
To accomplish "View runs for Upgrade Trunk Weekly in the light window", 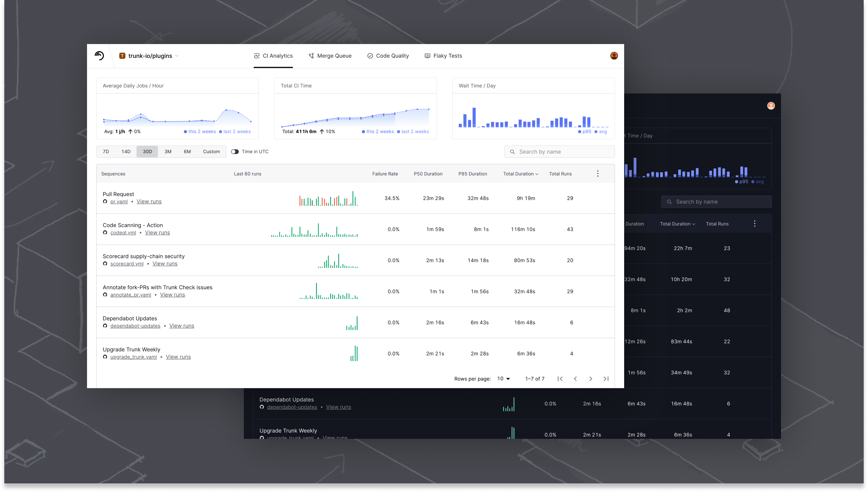I will click(x=178, y=357).
